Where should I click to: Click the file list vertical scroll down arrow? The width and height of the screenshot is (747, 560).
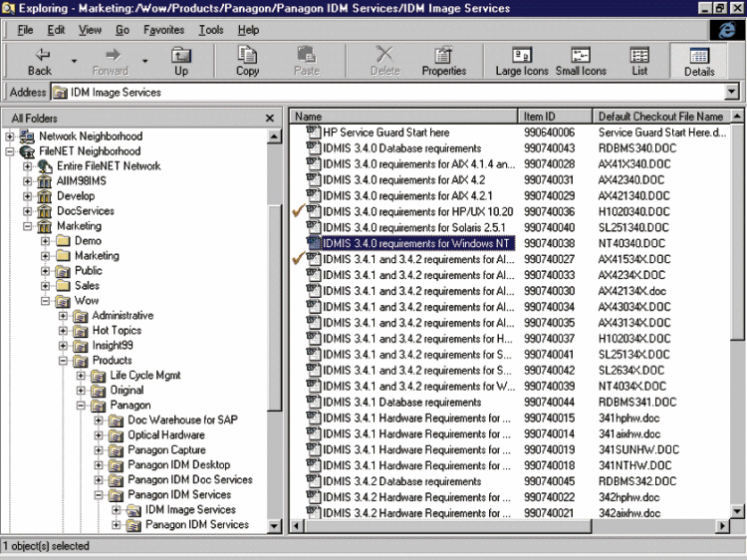pos(737,512)
